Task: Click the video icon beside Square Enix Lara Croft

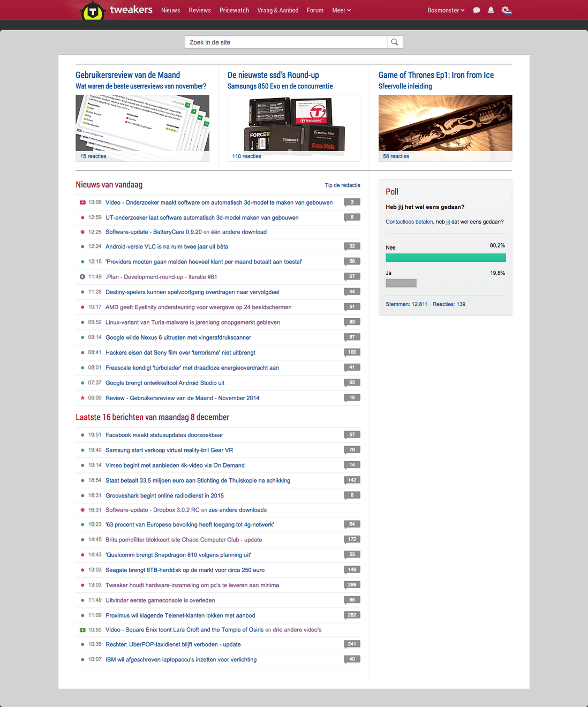Action: point(82,630)
